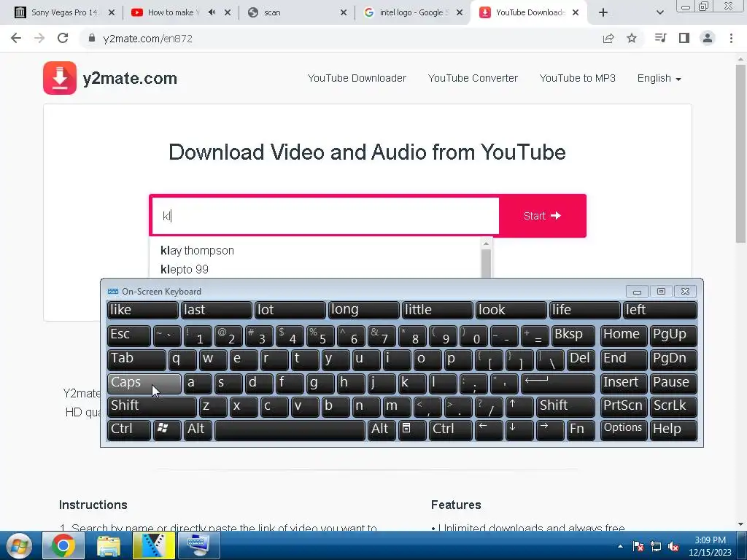Toggle left Shift on on-screen keyboard
The image size is (747, 560).
point(152,405)
